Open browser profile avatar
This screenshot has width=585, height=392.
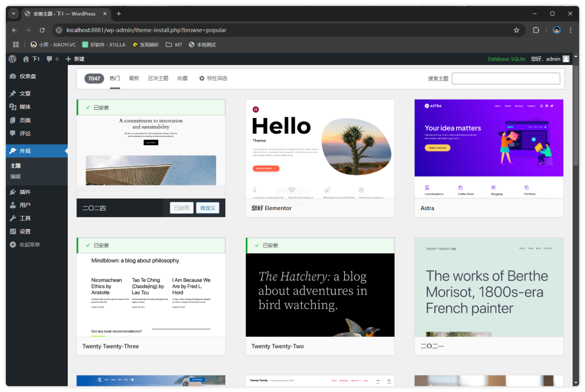pyautogui.click(x=557, y=30)
